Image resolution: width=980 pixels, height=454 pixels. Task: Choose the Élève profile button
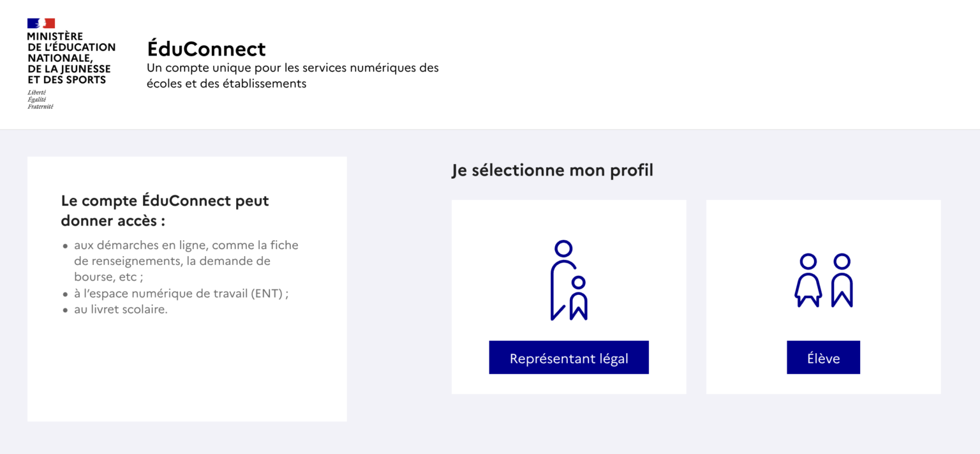[x=823, y=358]
